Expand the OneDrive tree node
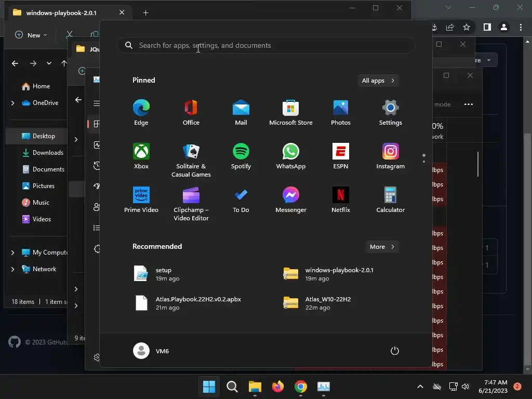Image resolution: width=532 pixels, height=399 pixels. (12, 103)
